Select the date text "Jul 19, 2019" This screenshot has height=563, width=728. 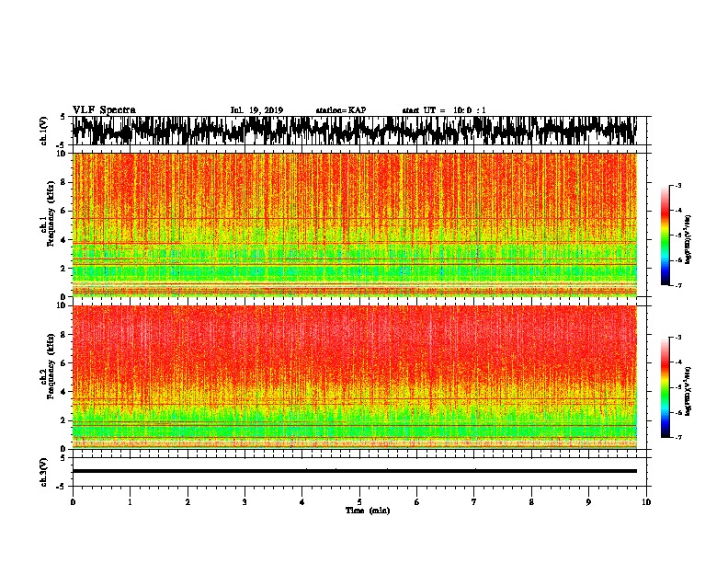(x=256, y=110)
